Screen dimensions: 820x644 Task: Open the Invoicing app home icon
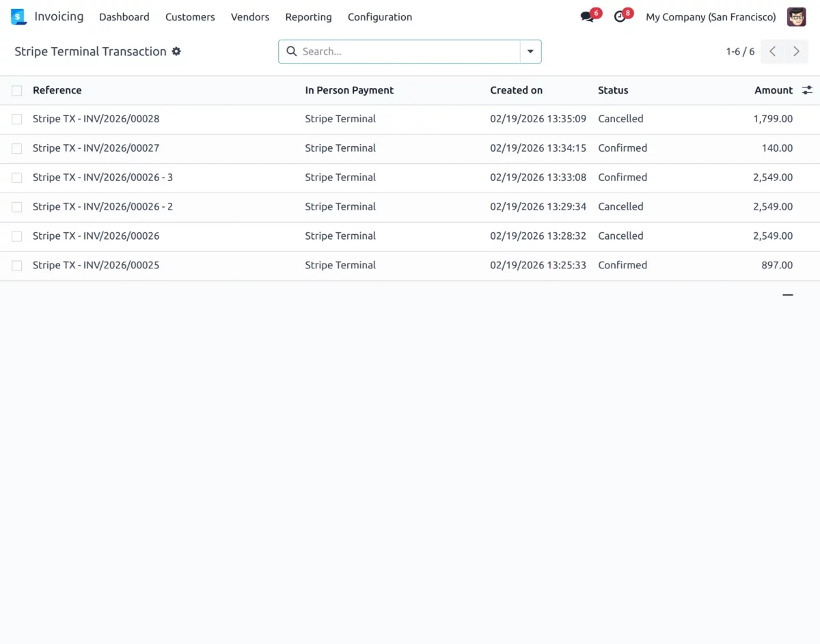click(x=18, y=17)
